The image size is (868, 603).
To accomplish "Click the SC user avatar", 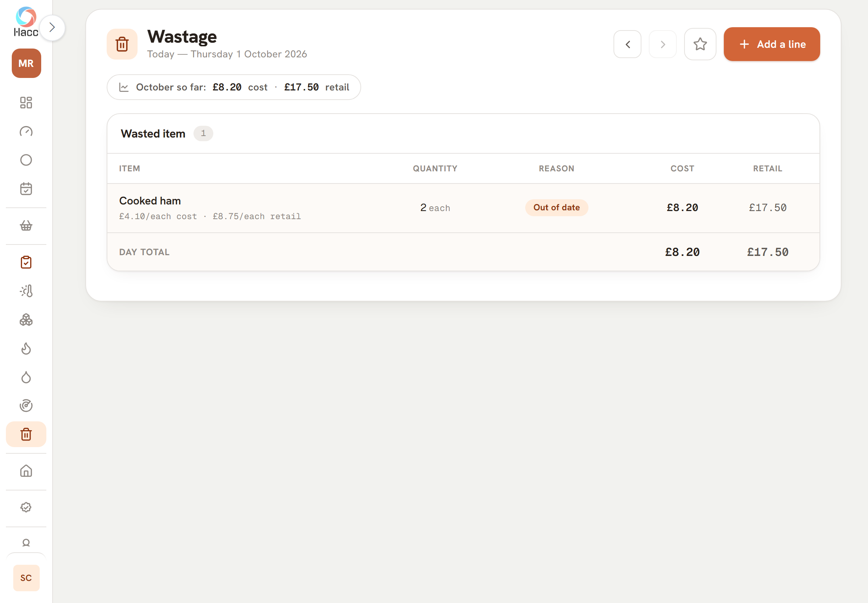I will coord(26,578).
